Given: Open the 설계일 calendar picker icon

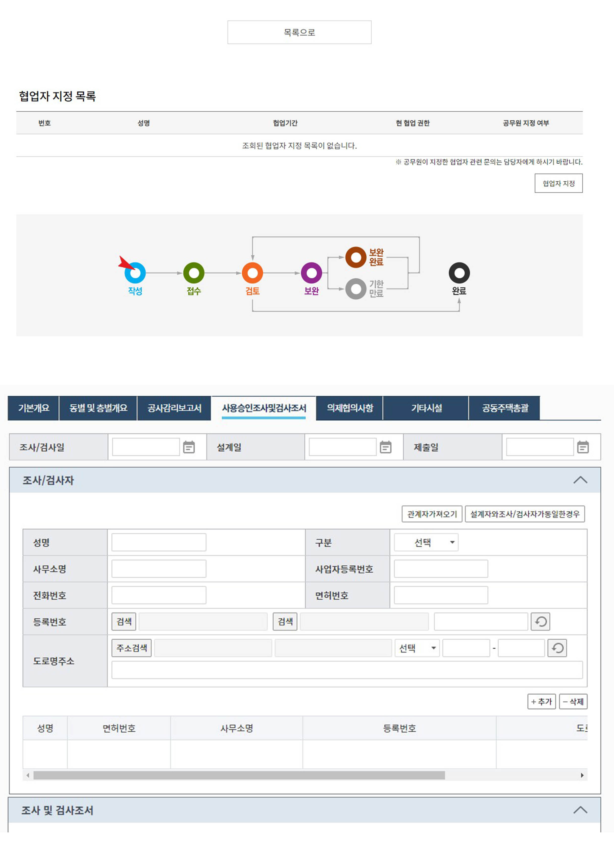Looking at the screenshot, I should 385,447.
